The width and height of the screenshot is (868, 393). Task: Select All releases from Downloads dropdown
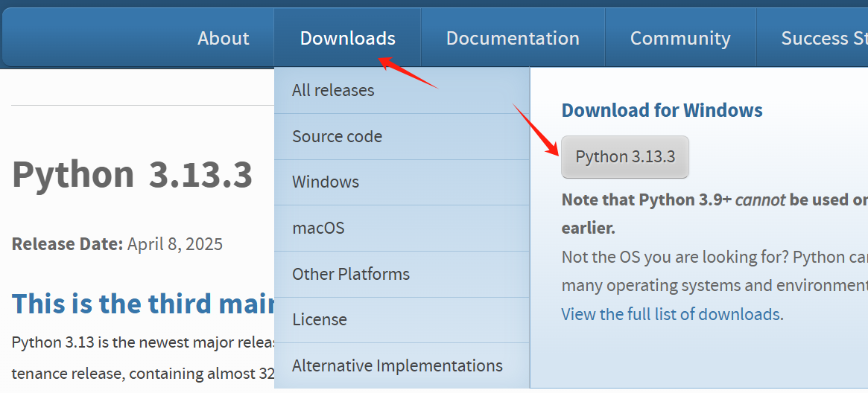coord(402,91)
